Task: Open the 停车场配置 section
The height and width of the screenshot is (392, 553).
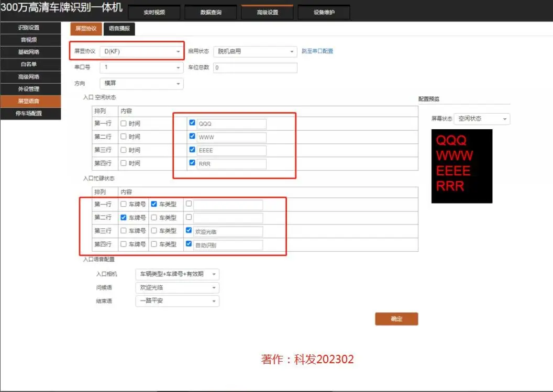Action: [29, 114]
